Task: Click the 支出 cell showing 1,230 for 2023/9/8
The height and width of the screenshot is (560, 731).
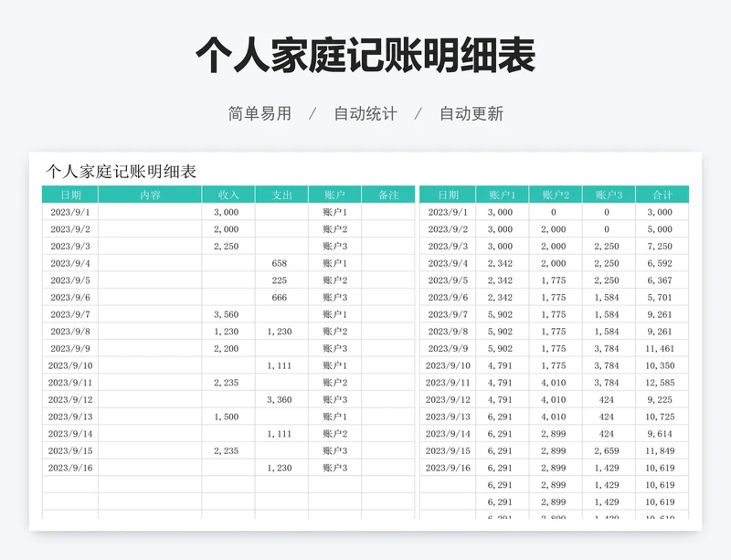Action: [280, 332]
